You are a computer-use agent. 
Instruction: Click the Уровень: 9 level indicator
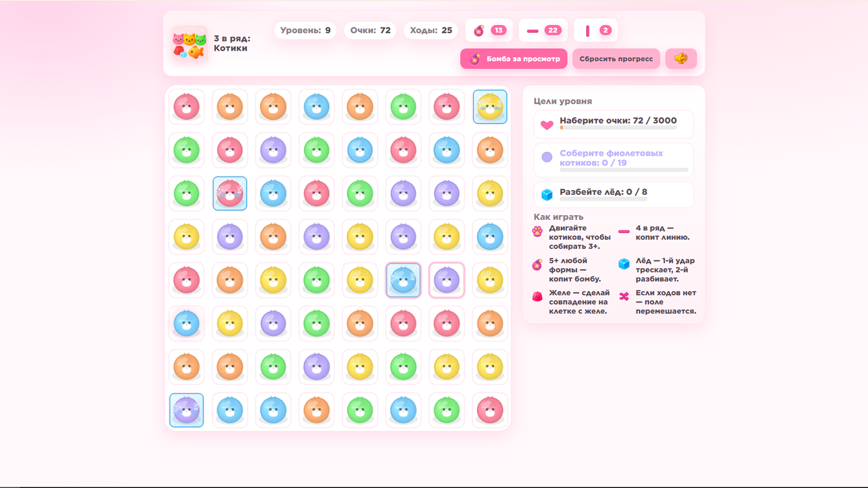point(305,30)
